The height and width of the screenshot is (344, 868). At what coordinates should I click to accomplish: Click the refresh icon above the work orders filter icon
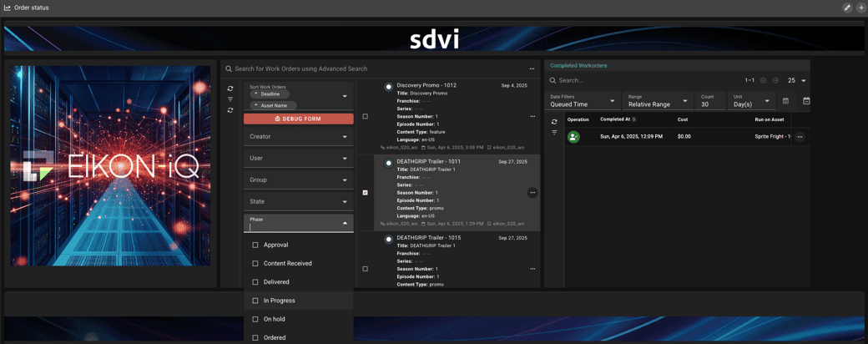tap(230, 89)
